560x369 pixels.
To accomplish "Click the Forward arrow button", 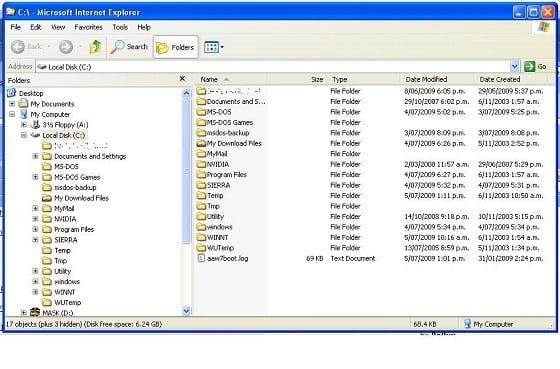I will (x=66, y=47).
